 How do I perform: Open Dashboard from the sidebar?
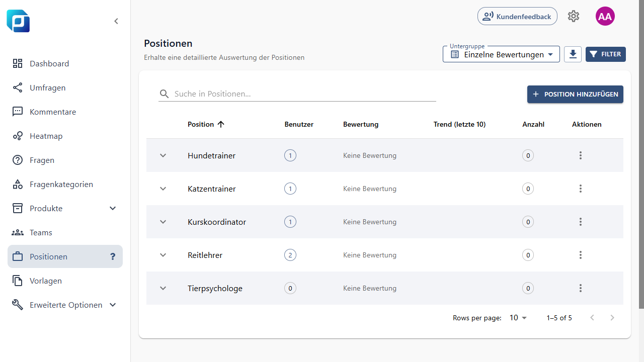pyautogui.click(x=65, y=63)
